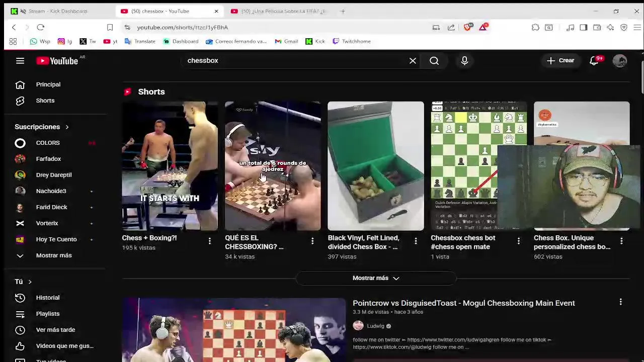Close the chessbox YouTube tab
This screenshot has height=362, width=644.
tap(216, 11)
